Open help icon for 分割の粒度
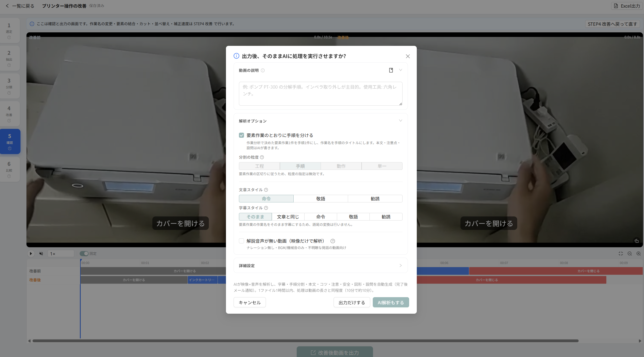The height and width of the screenshot is (357, 644). point(262,157)
